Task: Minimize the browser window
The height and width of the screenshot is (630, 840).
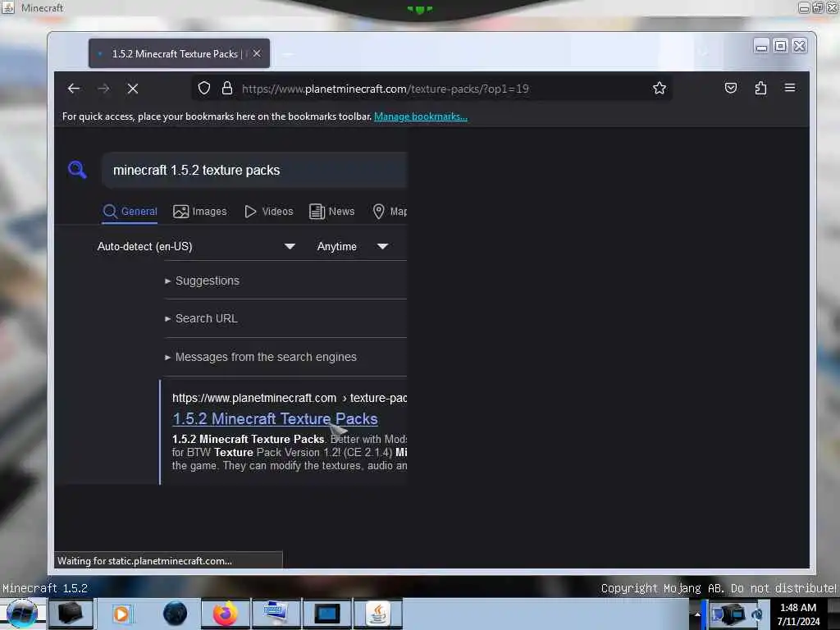Action: pyautogui.click(x=761, y=47)
